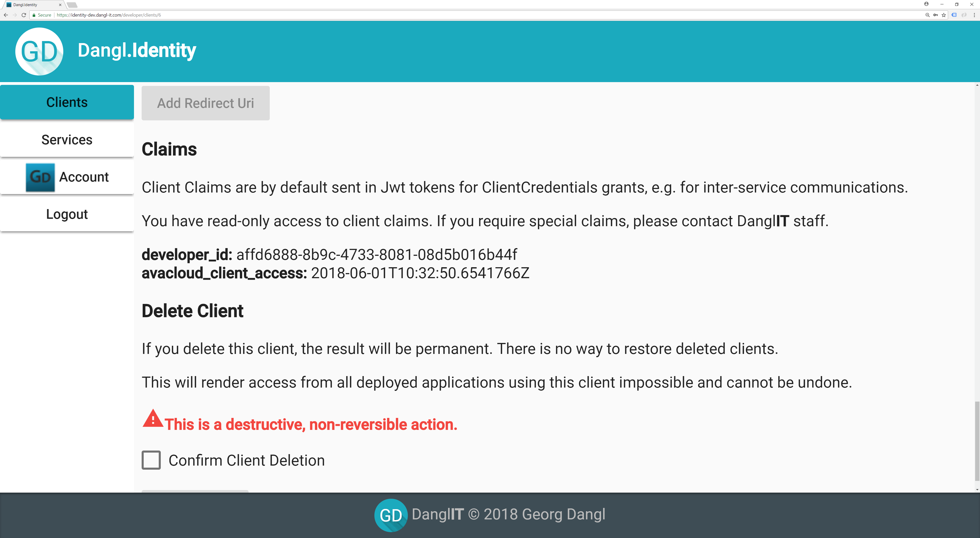Open the saved passwords key icon
The width and height of the screenshot is (980, 538).
coord(936,15)
